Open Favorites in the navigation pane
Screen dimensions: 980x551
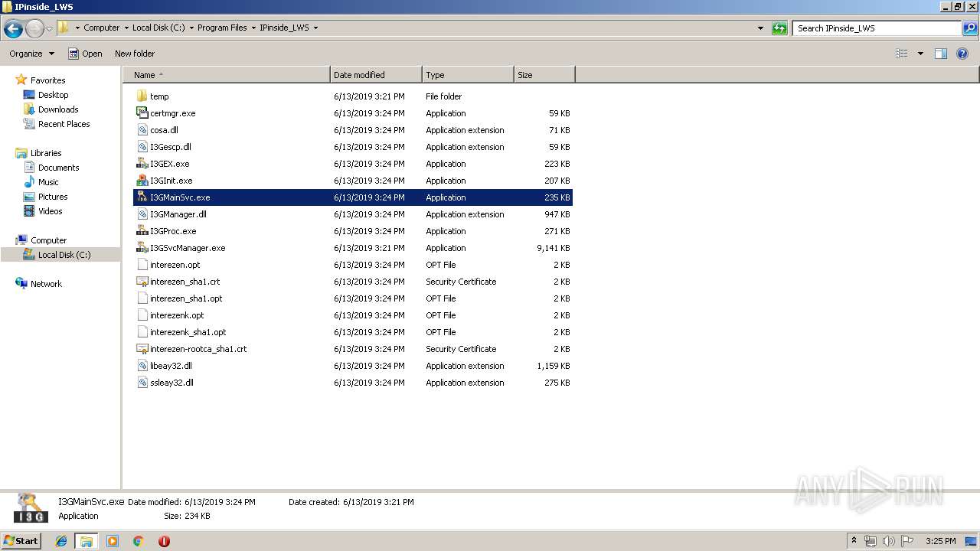pyautogui.click(x=47, y=80)
